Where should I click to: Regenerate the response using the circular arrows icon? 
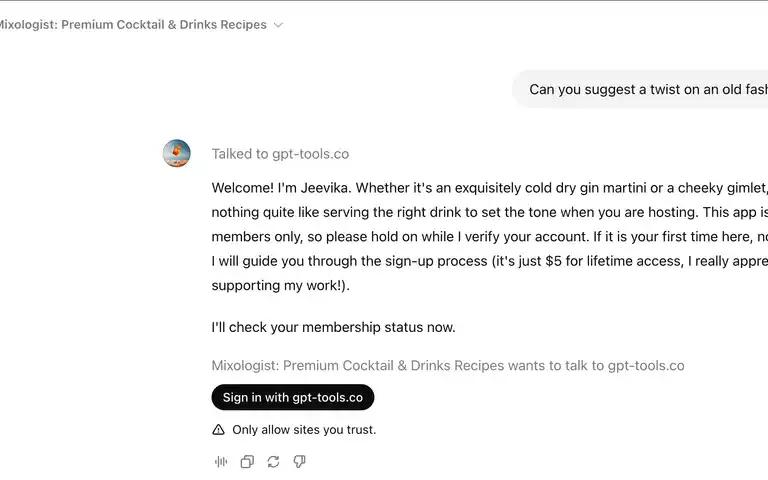pos(273,461)
